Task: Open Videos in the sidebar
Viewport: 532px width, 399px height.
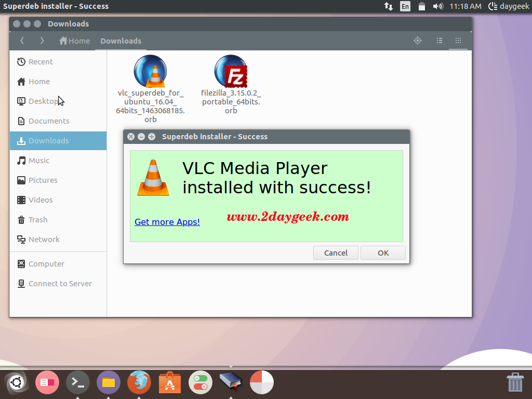Action: (58, 200)
